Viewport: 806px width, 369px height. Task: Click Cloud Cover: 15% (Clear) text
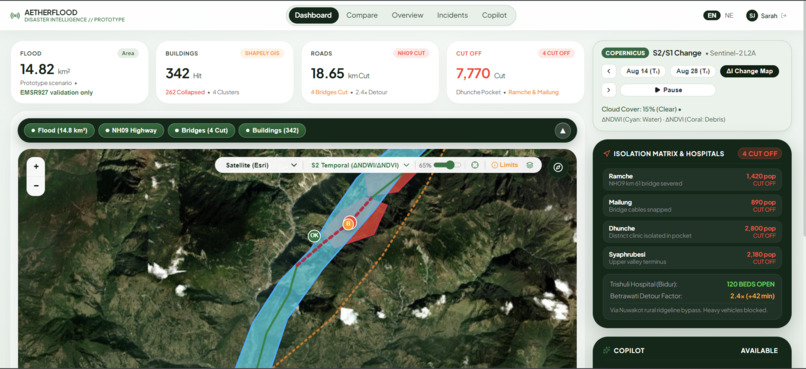(x=639, y=109)
